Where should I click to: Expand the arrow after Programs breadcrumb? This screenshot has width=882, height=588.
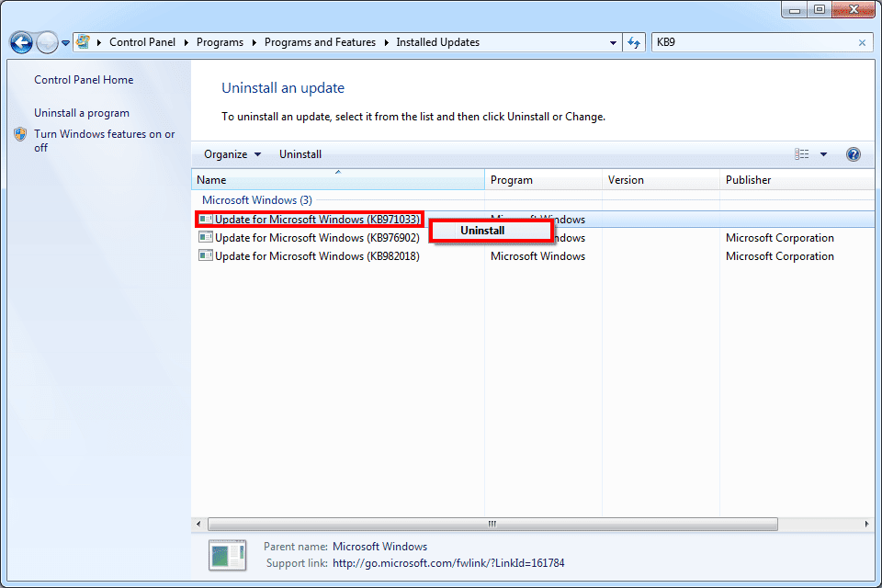[254, 43]
